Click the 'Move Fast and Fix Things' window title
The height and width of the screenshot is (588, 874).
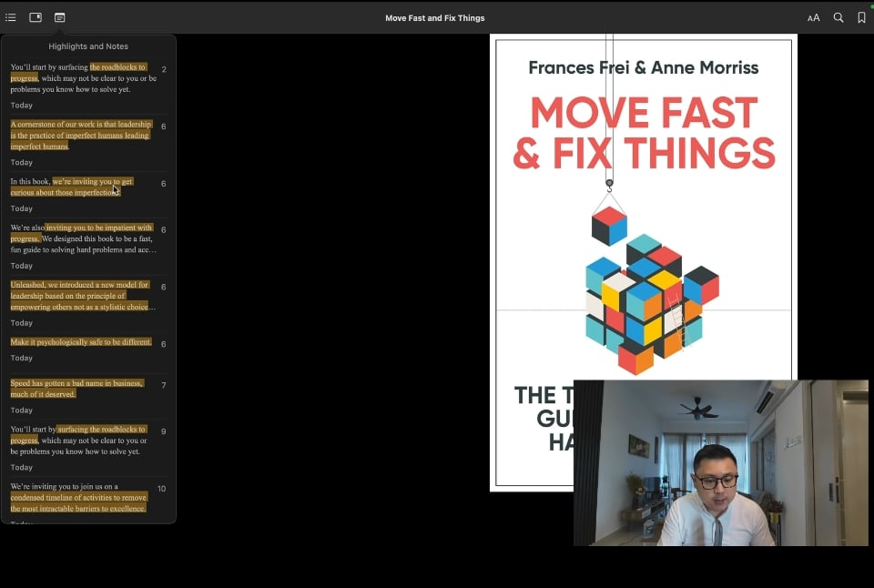pyautogui.click(x=435, y=18)
